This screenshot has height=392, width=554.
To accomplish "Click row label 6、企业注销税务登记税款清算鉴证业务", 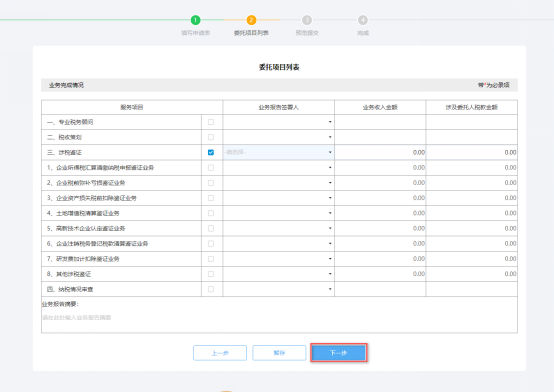I will (x=98, y=244).
